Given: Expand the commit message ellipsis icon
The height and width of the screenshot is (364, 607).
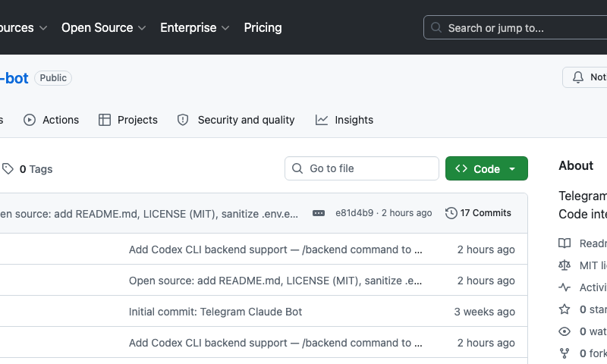Looking at the screenshot, I should pyautogui.click(x=319, y=213).
